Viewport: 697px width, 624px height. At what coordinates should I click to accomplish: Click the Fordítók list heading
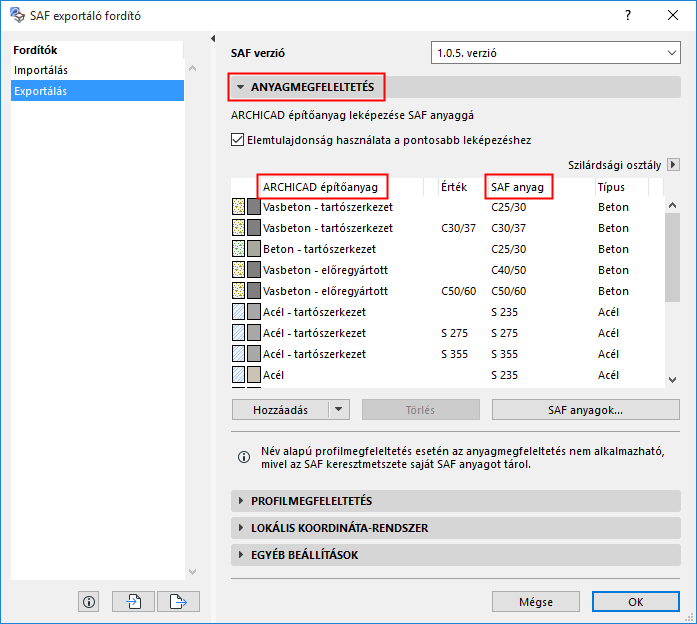35,50
